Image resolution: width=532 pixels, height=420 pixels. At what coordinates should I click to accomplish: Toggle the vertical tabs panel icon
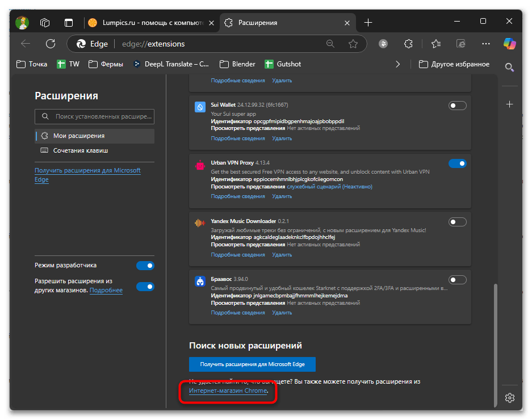(69, 23)
